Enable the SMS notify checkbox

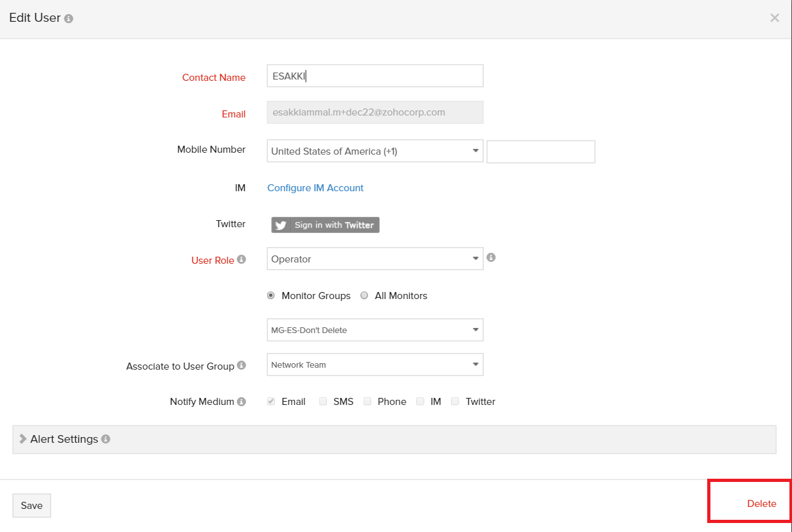tap(323, 402)
